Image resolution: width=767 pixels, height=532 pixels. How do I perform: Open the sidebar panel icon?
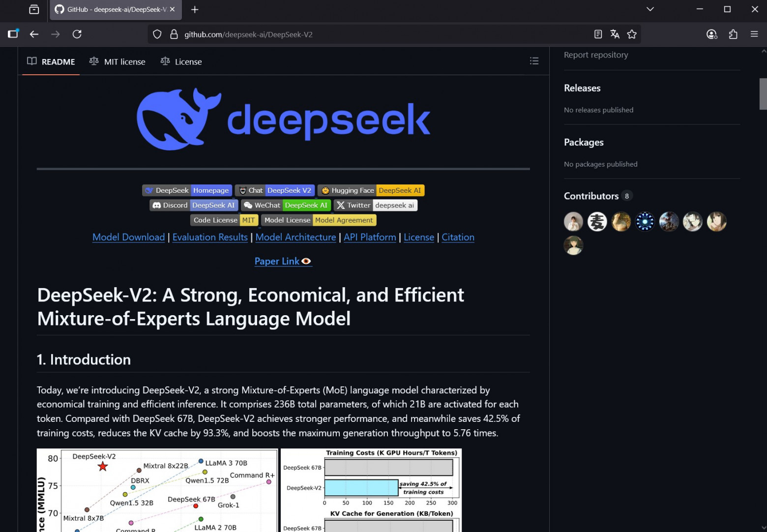click(13, 34)
